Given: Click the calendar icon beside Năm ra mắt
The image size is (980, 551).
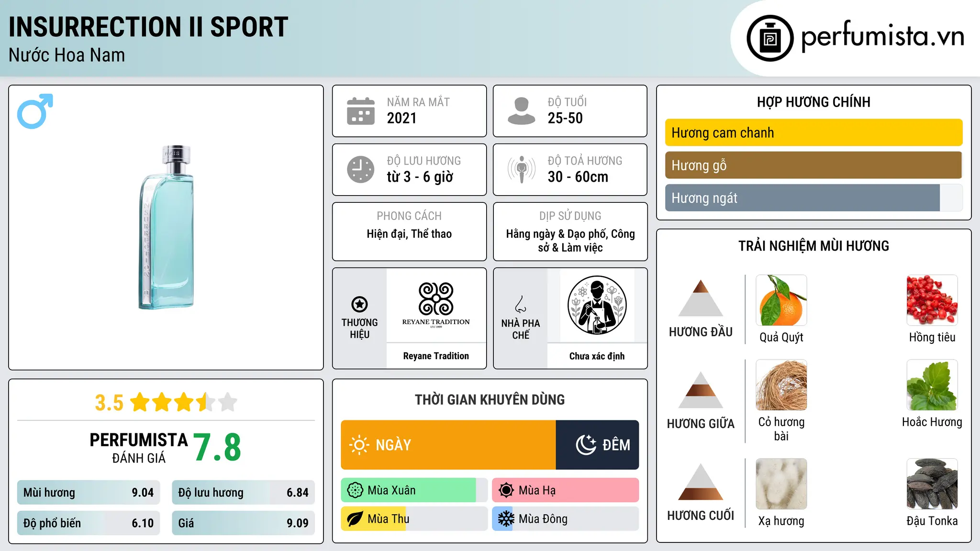Looking at the screenshot, I should [x=361, y=111].
